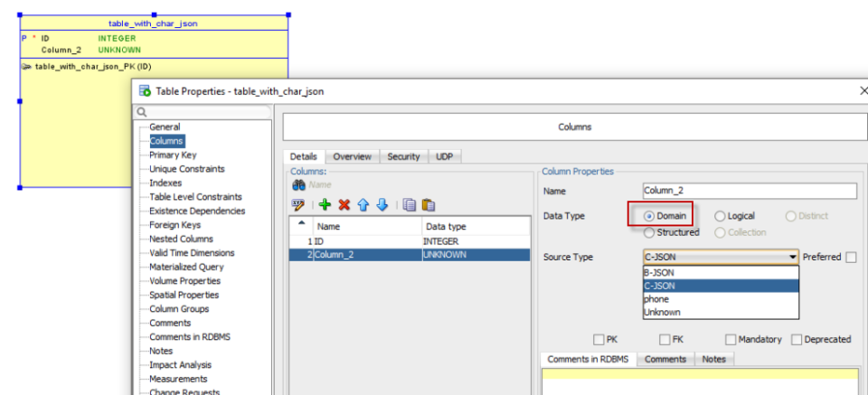Screen dimensions: 868x395
Task: Pick phone in the Source Type dropdown
Action: 656,298
